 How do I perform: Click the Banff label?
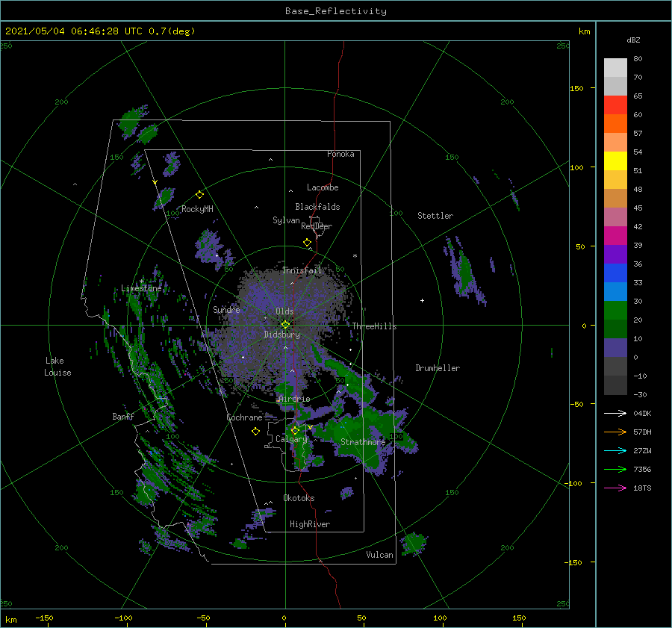pos(123,416)
